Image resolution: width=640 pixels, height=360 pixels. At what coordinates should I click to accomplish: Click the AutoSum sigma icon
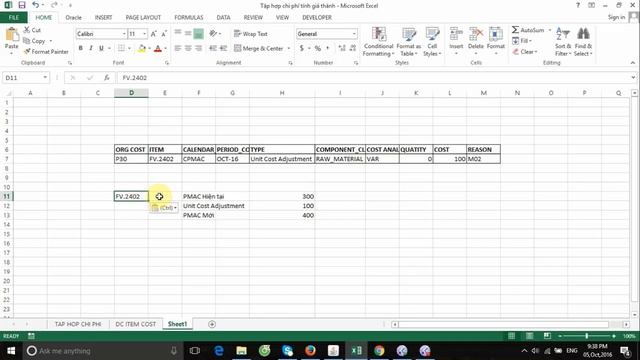coord(516,30)
